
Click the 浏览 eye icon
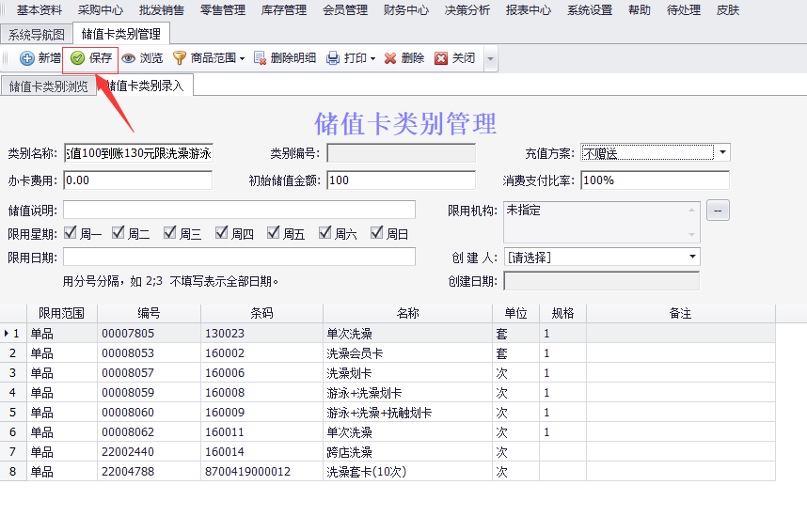[x=129, y=58]
